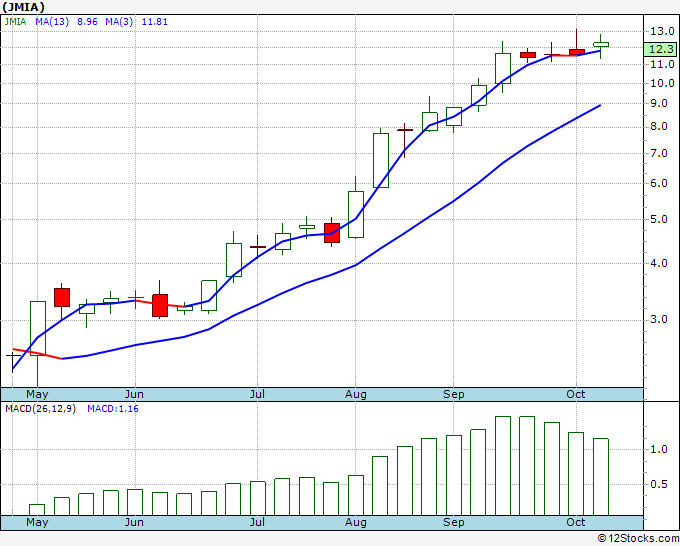680x546 pixels.
Task: Click Oct on the price chart axis
Action: tap(576, 395)
